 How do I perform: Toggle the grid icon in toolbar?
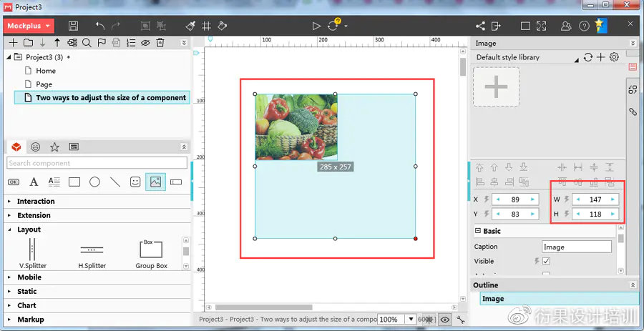point(206,26)
